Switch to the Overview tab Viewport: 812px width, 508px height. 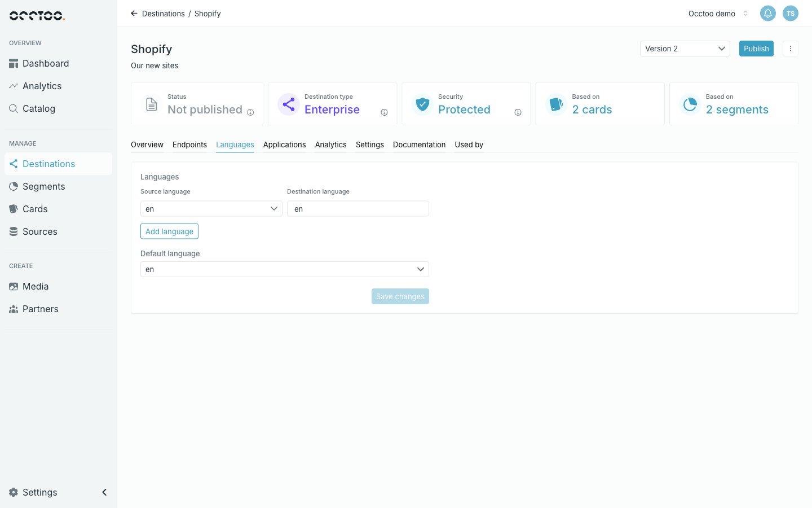point(147,145)
